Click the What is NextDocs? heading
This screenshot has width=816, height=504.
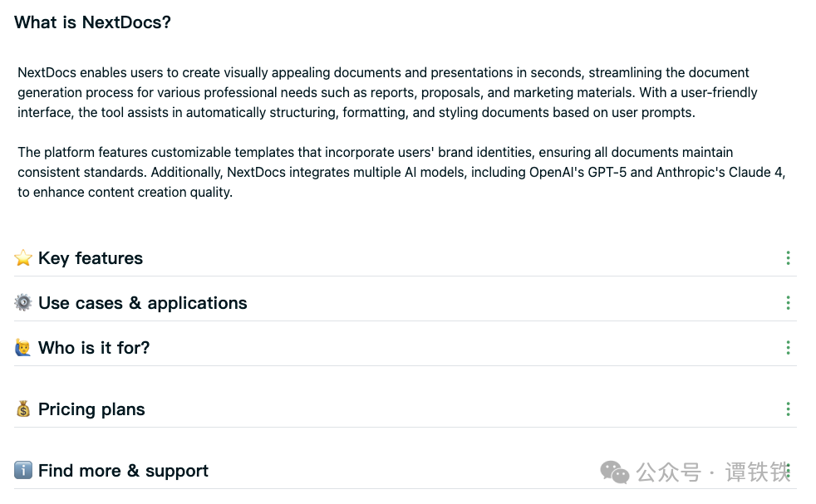coord(92,22)
